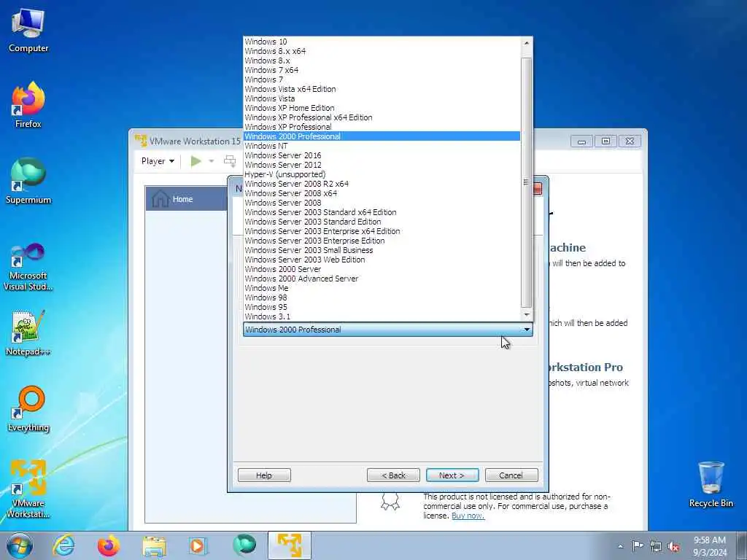Open Supermium from the taskbar
The image size is (747, 560).
click(244, 545)
